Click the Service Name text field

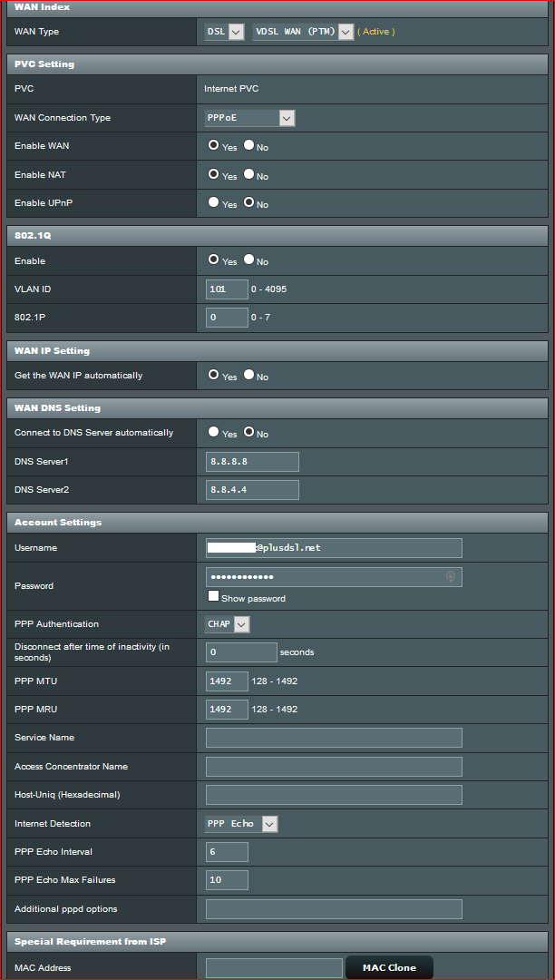[x=334, y=738]
